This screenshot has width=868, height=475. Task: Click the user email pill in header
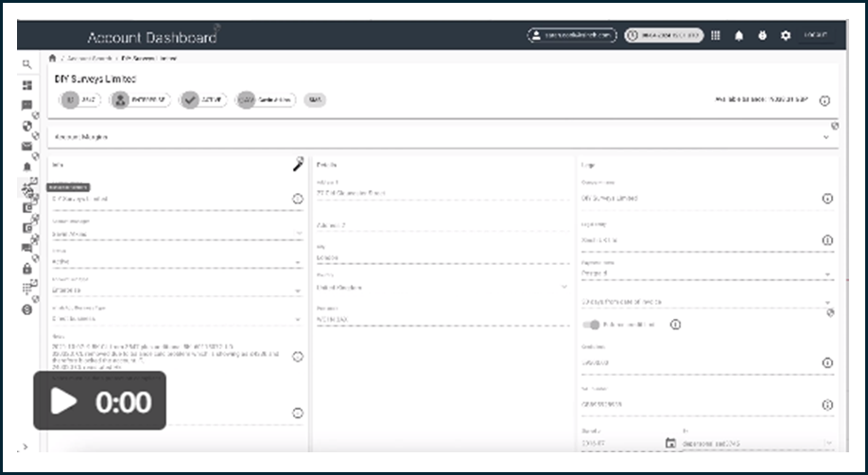pos(572,35)
